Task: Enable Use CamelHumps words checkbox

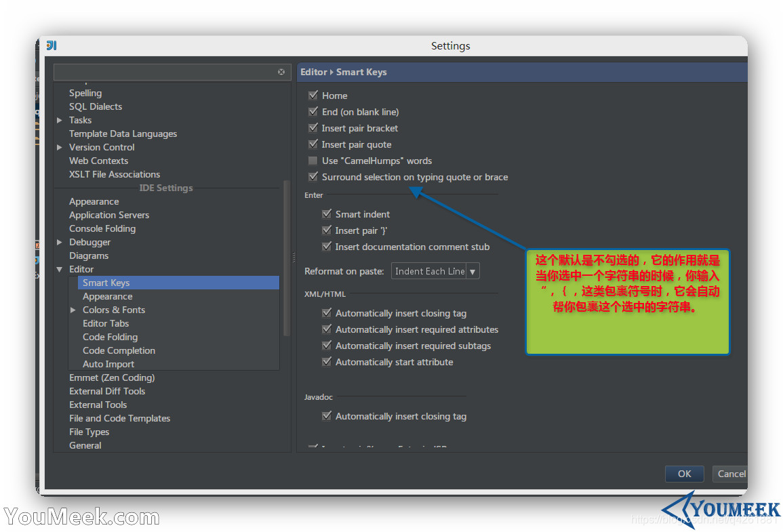Action: [x=313, y=160]
